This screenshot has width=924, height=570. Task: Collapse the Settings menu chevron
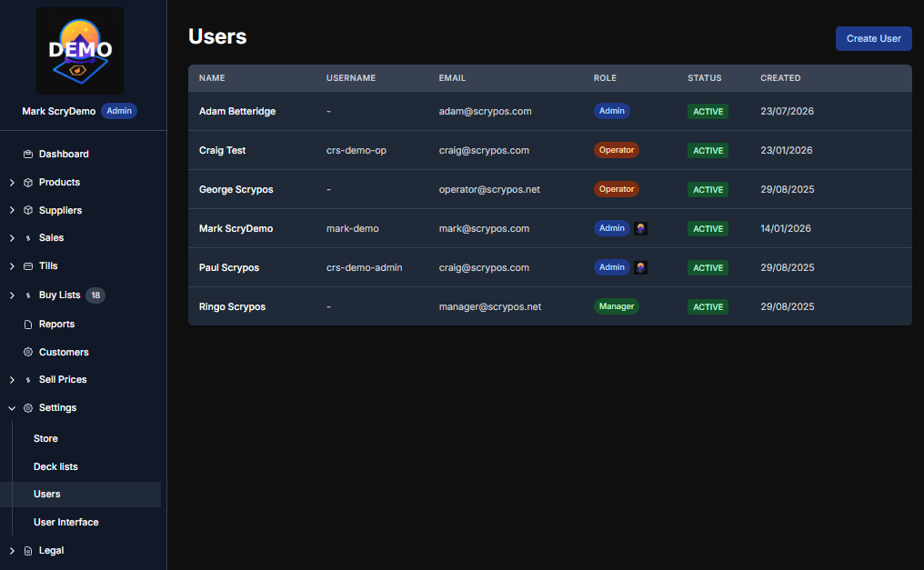click(12, 408)
